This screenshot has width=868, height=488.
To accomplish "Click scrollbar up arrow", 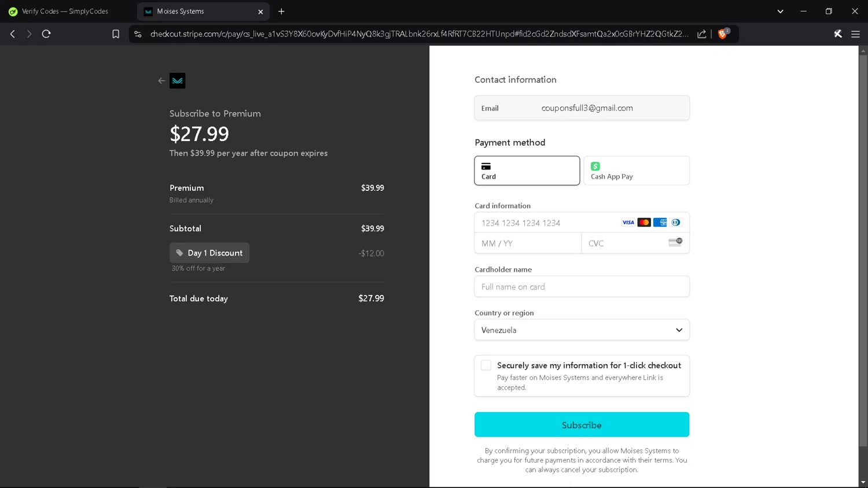I will pyautogui.click(x=863, y=51).
